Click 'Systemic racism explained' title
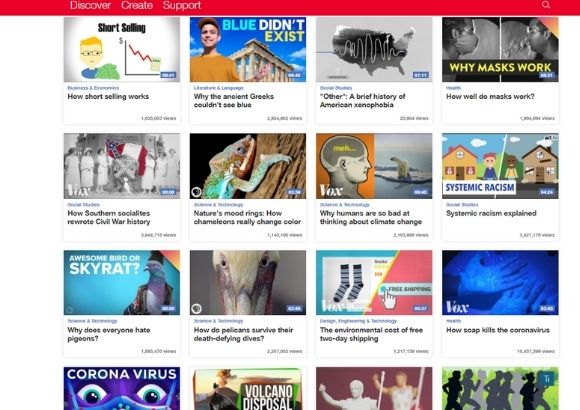This screenshot has height=410, width=580. coord(491,214)
